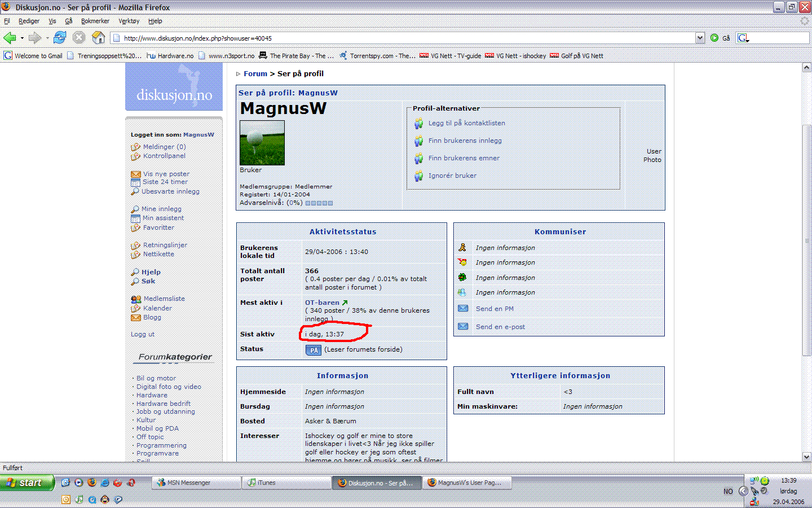Click the Send en PM link
Screen dimensions: 812x508
click(x=495, y=309)
